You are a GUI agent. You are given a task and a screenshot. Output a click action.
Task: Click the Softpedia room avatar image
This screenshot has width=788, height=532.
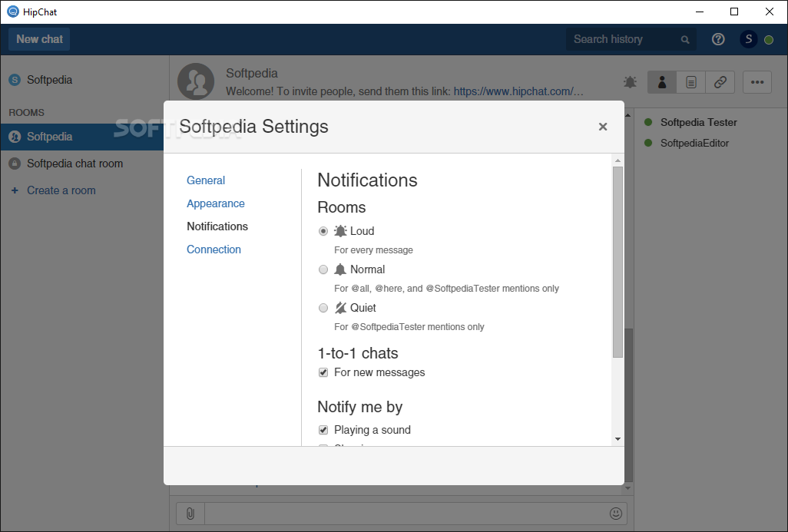(196, 81)
